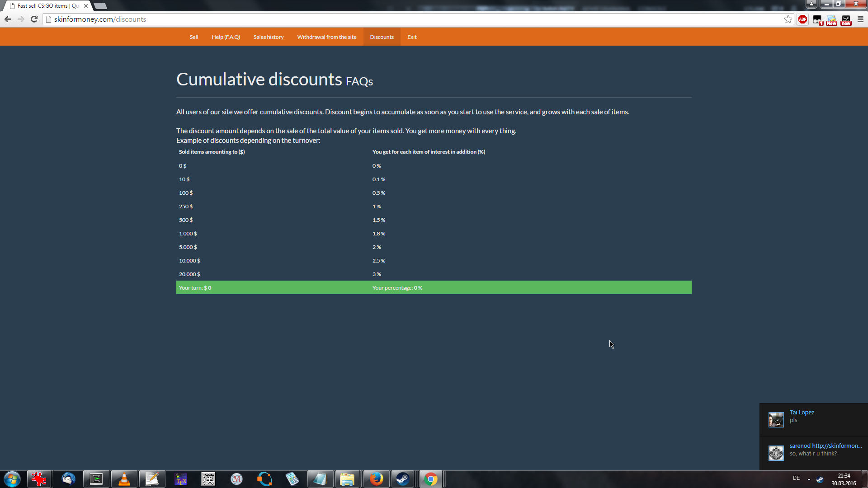868x488 pixels.
Task: Reload the page with the refresh icon
Action: click(34, 19)
